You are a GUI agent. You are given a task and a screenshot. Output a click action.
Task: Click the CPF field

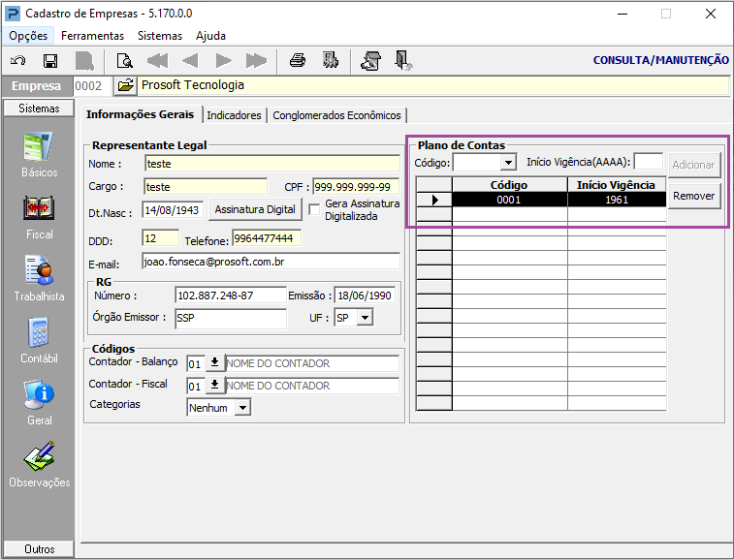(x=356, y=187)
